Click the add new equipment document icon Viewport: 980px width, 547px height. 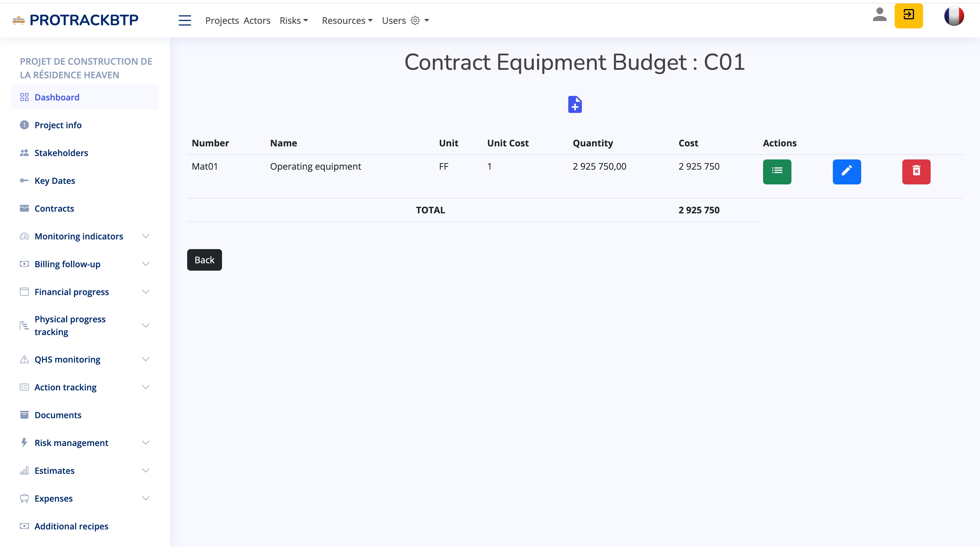(575, 104)
